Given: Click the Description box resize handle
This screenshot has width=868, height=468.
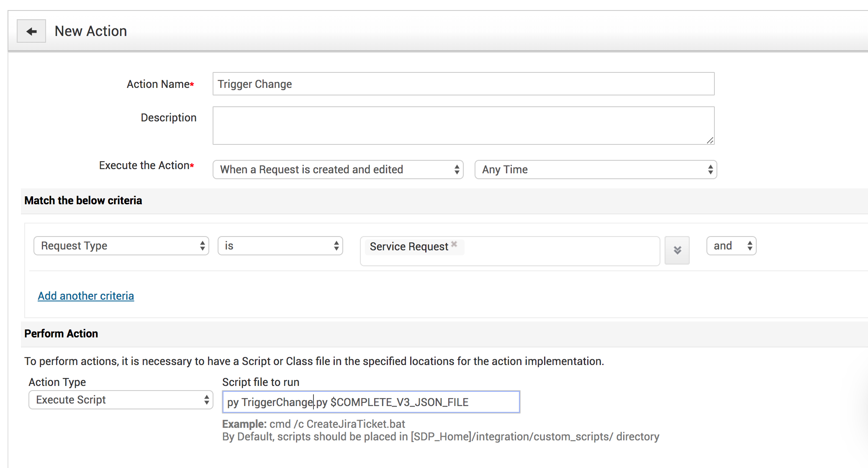Looking at the screenshot, I should pyautogui.click(x=710, y=141).
